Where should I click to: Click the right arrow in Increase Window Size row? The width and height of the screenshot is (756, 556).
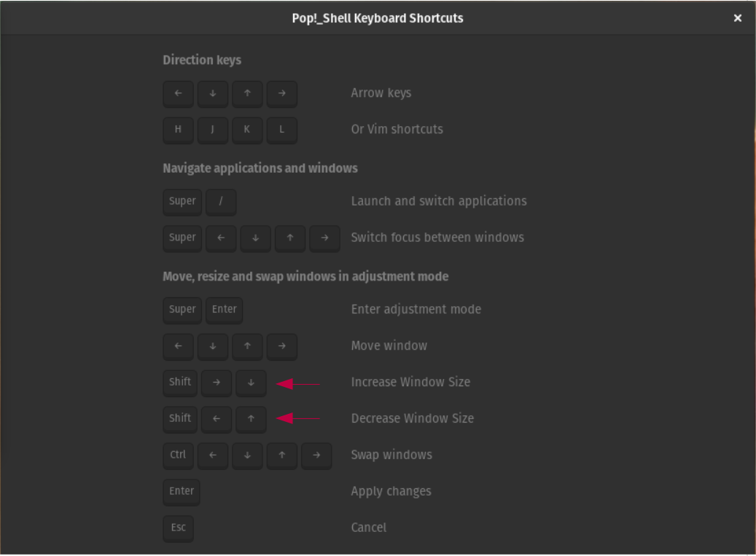click(217, 382)
